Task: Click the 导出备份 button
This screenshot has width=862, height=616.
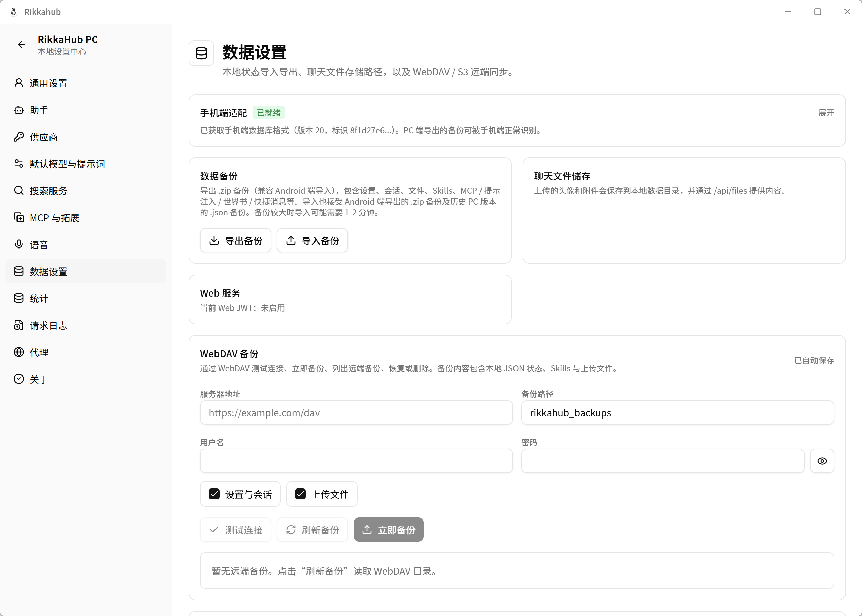Action: pos(236,241)
